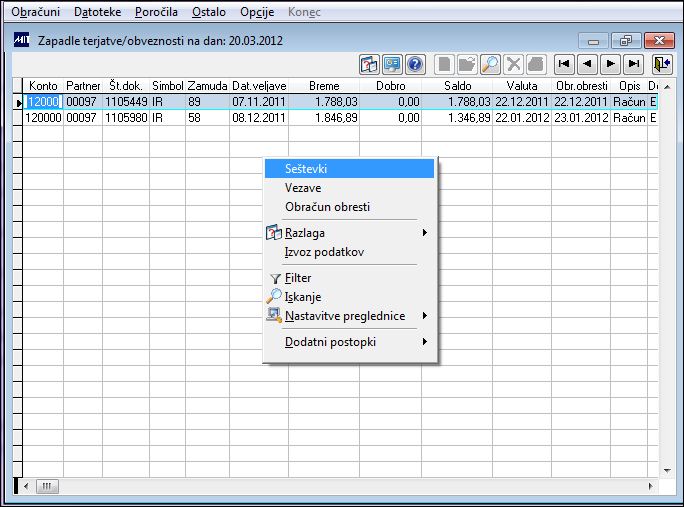Go to previous record arrow button
The width and height of the screenshot is (684, 507).
coord(587,65)
